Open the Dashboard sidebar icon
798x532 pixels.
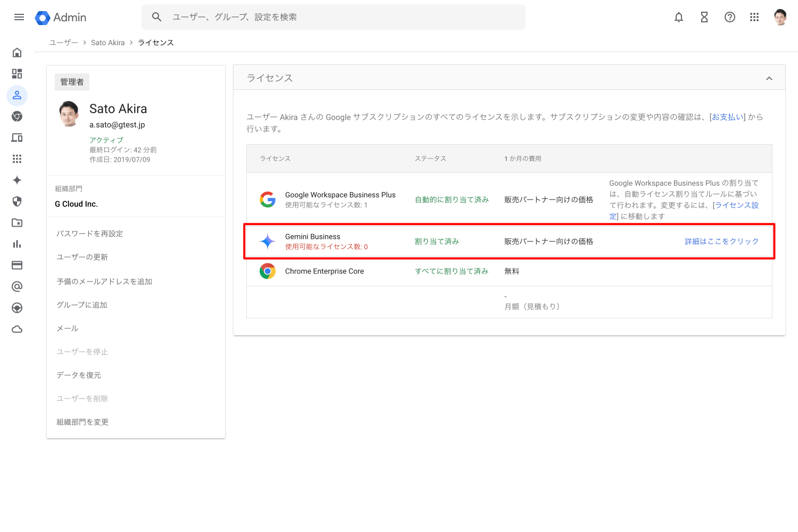pos(17,73)
